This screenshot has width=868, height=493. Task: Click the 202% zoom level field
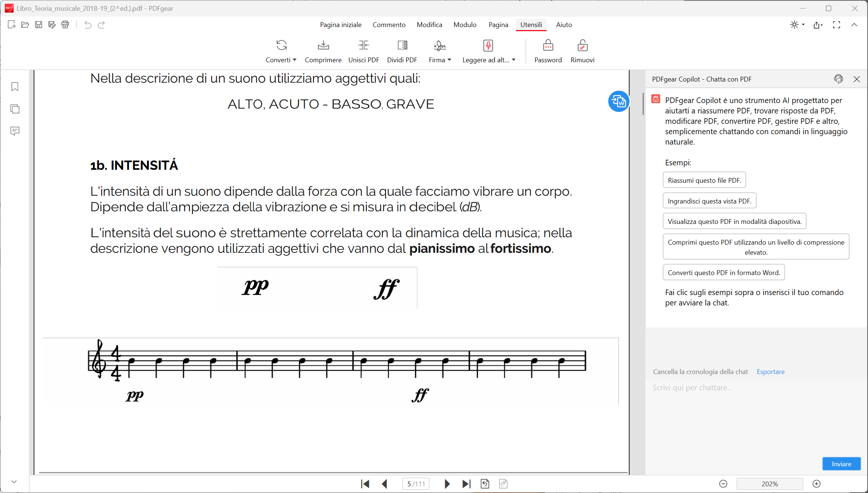point(769,484)
